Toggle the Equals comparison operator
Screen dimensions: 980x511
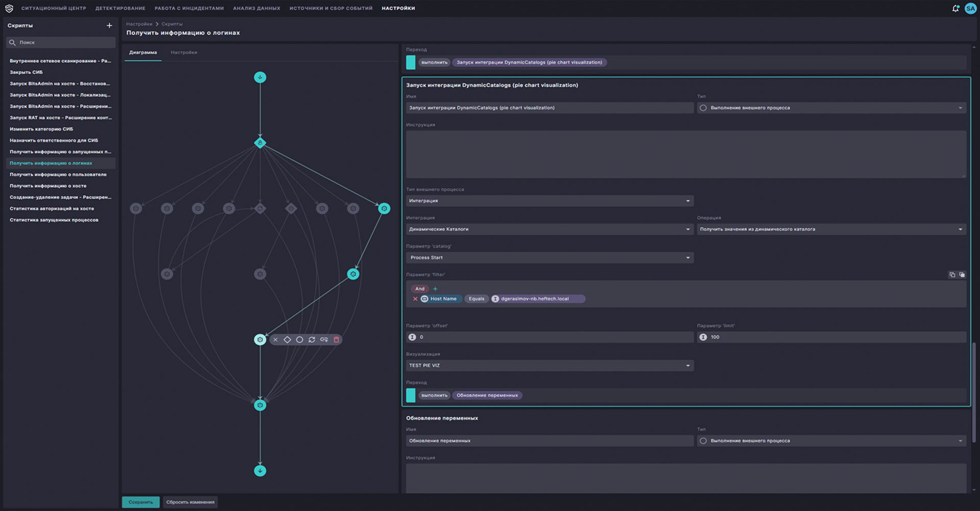point(476,299)
